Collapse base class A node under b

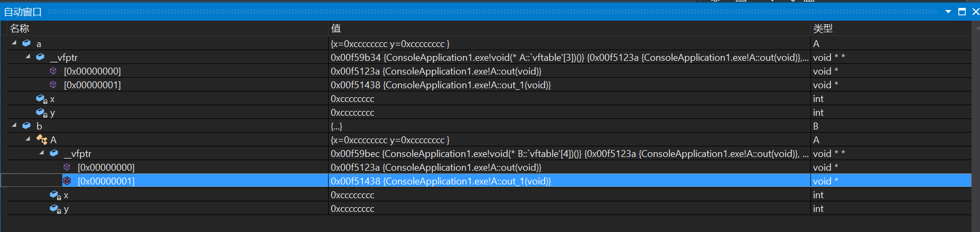(28, 139)
